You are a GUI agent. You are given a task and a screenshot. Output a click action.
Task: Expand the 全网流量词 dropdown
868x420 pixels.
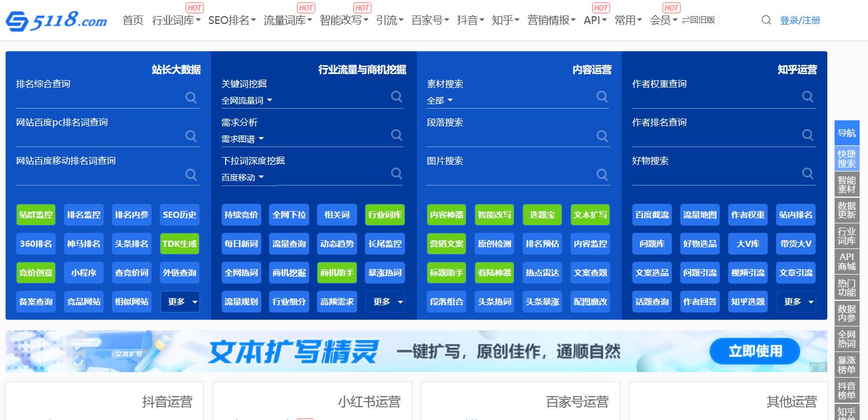[247, 100]
